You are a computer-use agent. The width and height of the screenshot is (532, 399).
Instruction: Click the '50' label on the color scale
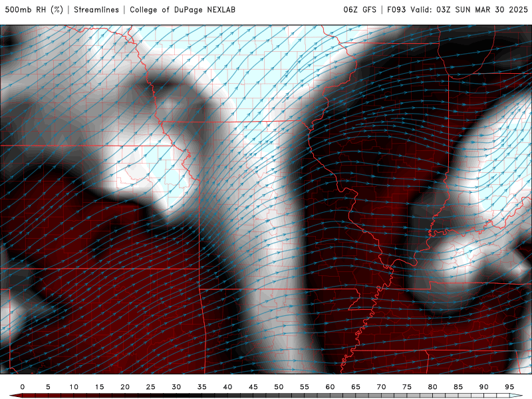click(279, 387)
